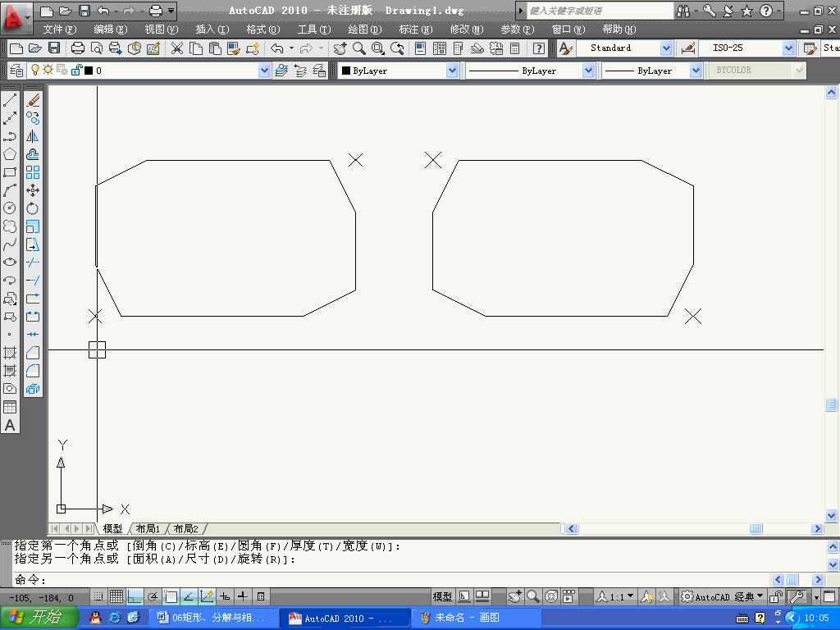Open the 修改(M) menu
Screen dimensions: 840x630
[x=467, y=30]
